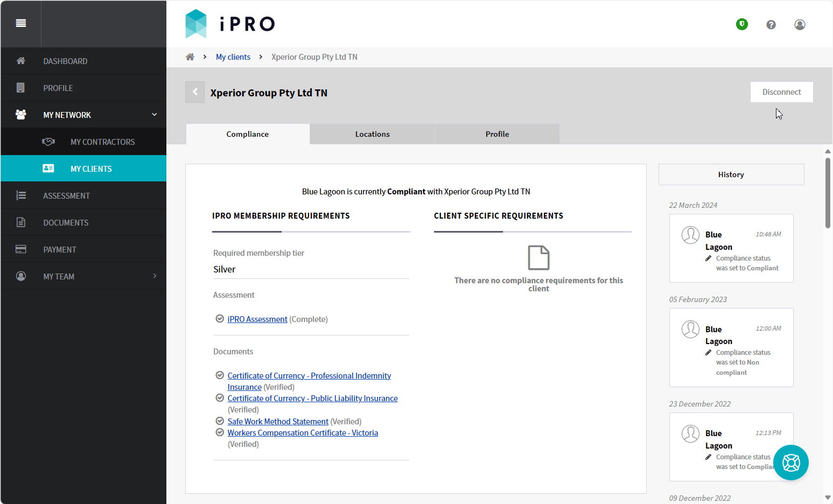Image resolution: width=833 pixels, height=504 pixels.
Task: Click the breadcrumb home icon
Action: 190,57
